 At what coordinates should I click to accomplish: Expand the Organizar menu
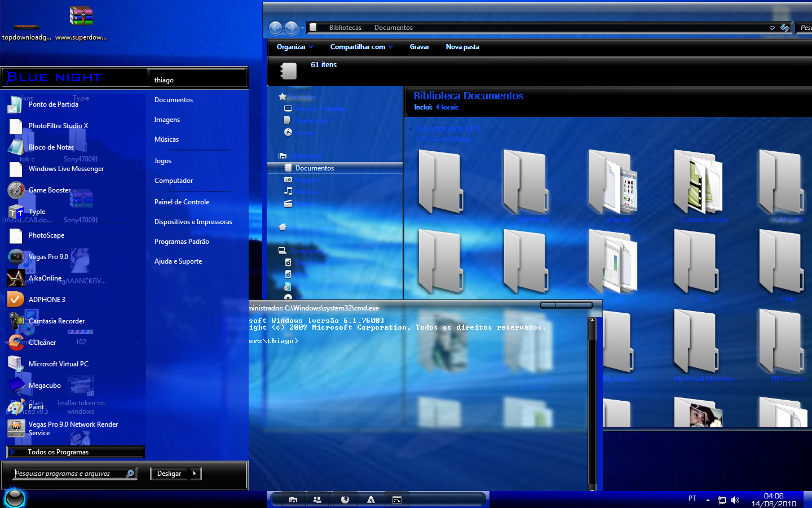pos(294,47)
